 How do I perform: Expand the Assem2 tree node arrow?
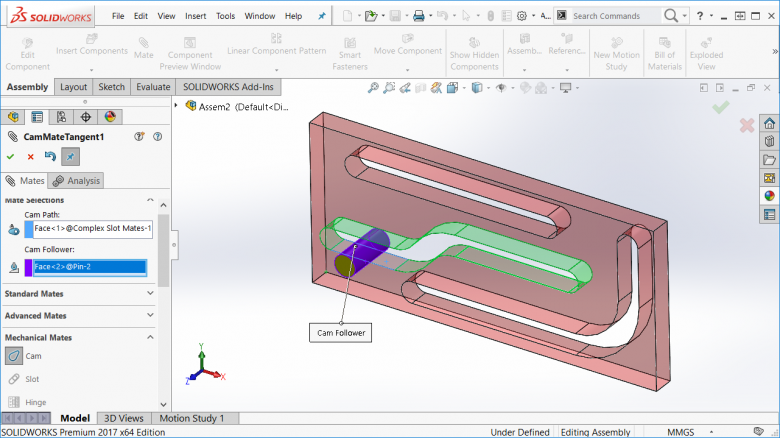coord(176,106)
